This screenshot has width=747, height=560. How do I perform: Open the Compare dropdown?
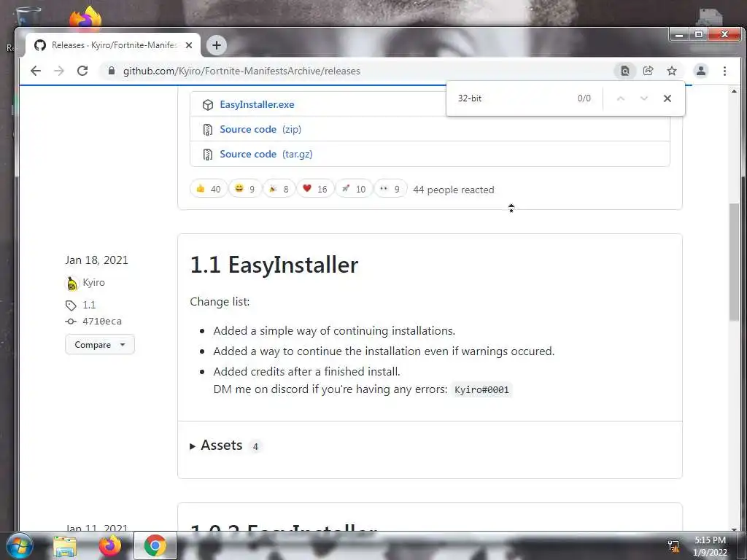99,344
